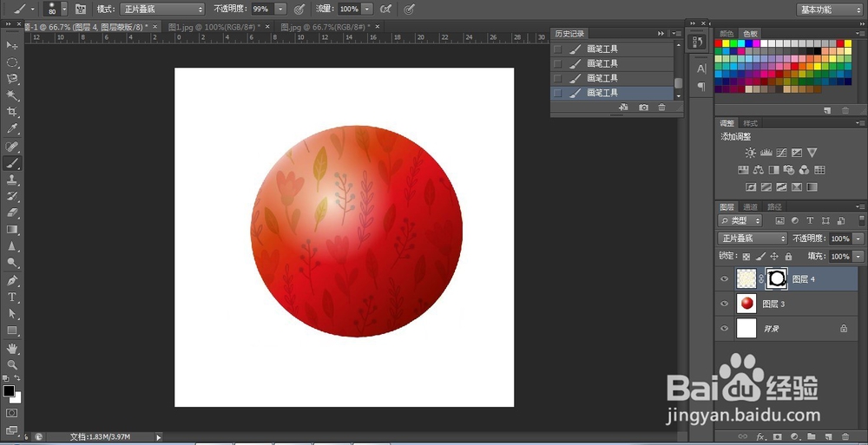
Task: Select the Healing Brush tool
Action: click(12, 147)
